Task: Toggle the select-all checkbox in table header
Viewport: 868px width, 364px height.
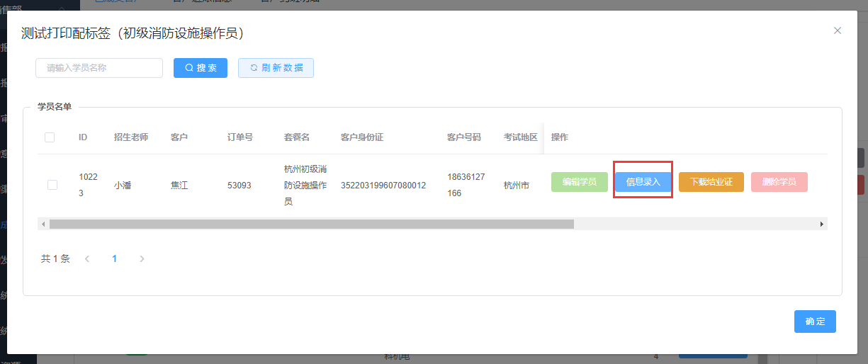Action: pos(50,137)
